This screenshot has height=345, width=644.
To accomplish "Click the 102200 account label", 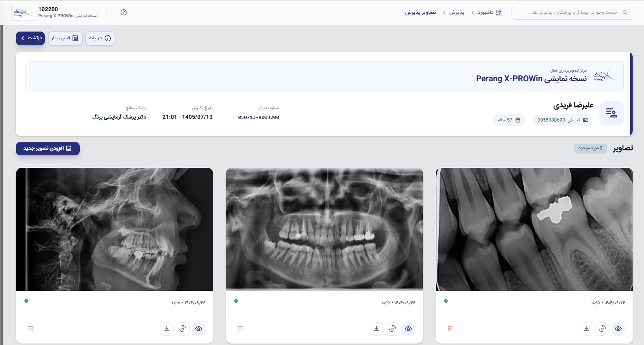I will [x=48, y=9].
